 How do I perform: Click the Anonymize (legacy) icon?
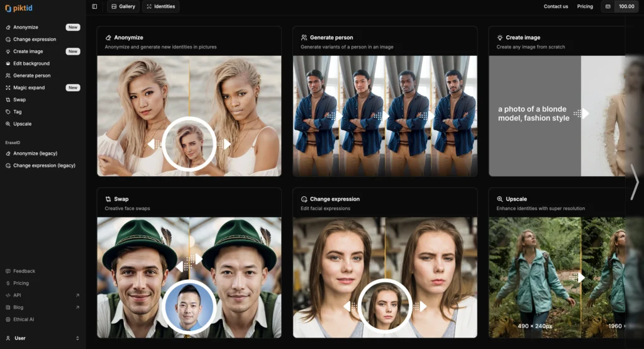8,153
